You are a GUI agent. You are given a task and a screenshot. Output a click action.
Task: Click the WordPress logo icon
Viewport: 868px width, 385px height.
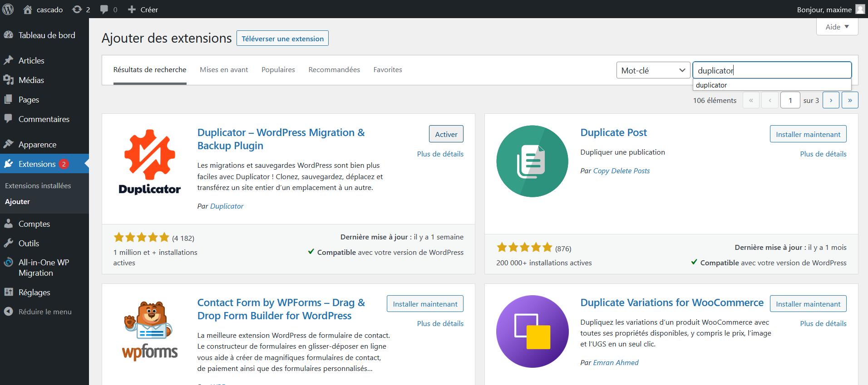pos(8,9)
